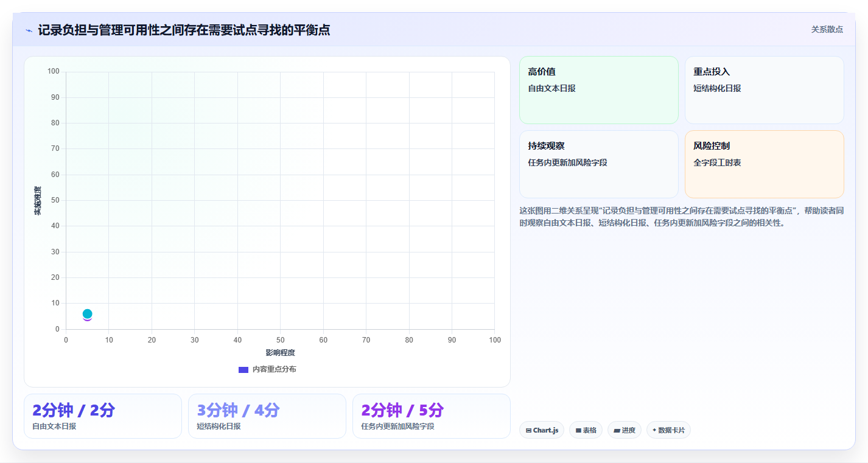Click the square icon in the 表格 tag
Viewport: 868px width, 463px height.
coord(578,431)
